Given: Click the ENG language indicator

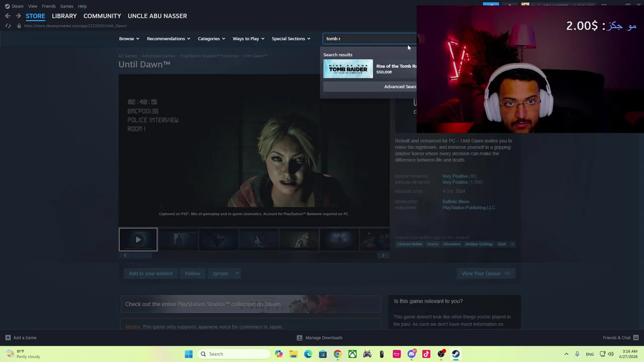Looking at the screenshot, I should pos(590,354).
